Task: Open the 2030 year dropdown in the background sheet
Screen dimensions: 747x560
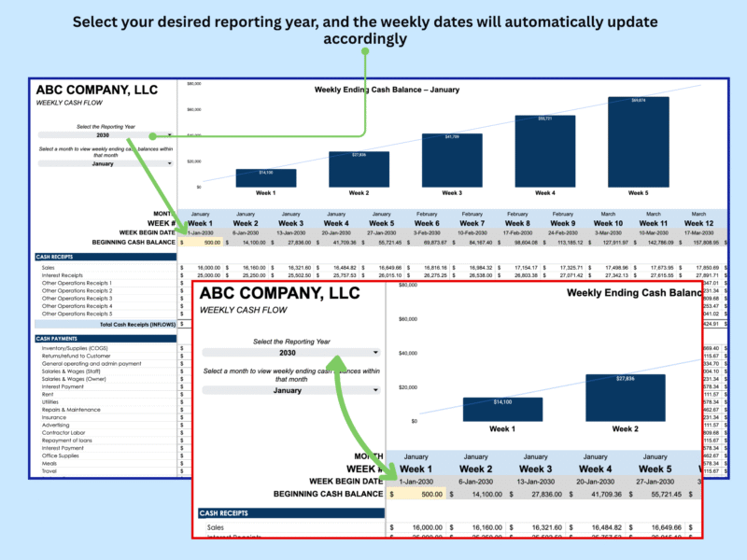Action: 106,135
